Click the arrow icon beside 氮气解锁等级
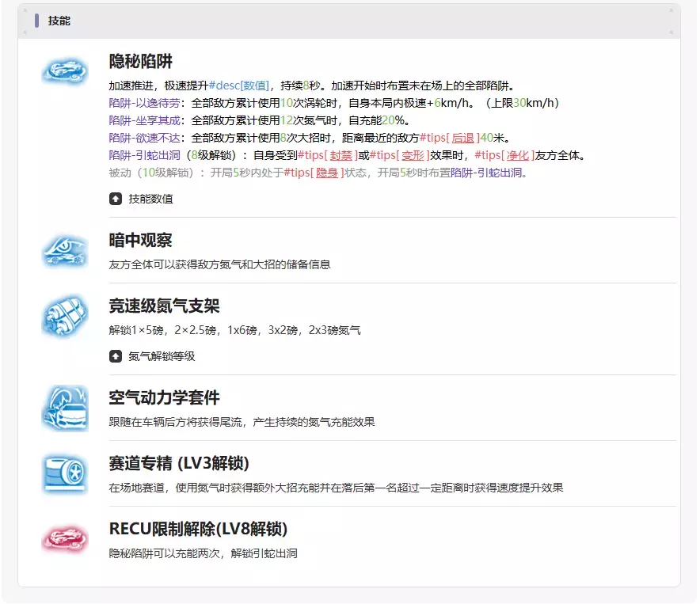Image resolution: width=700 pixels, height=604 pixels. click(116, 356)
